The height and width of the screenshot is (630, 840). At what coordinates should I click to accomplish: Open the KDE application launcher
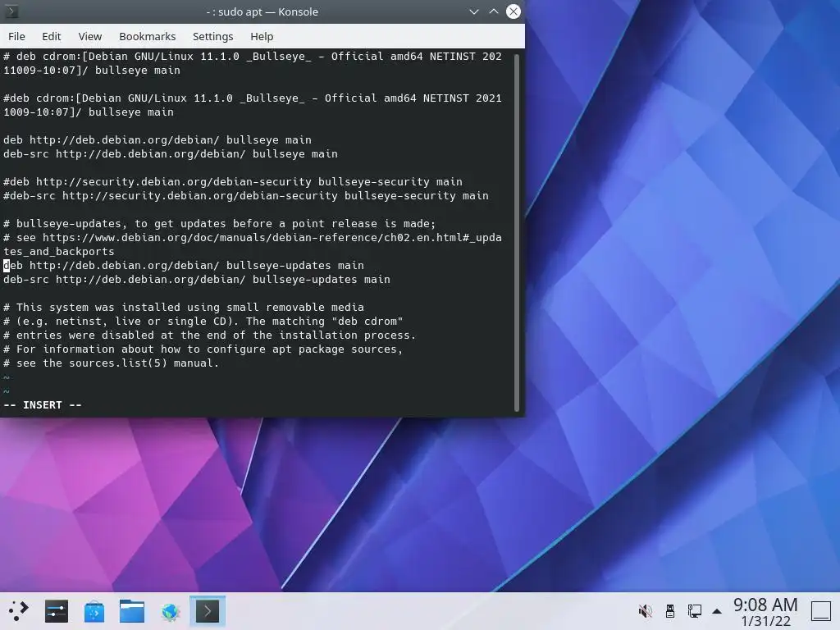18,611
